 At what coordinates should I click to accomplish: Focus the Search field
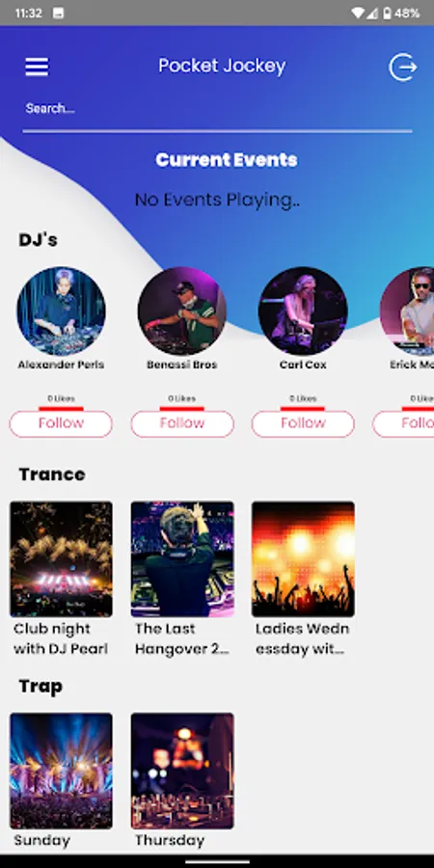(217, 109)
